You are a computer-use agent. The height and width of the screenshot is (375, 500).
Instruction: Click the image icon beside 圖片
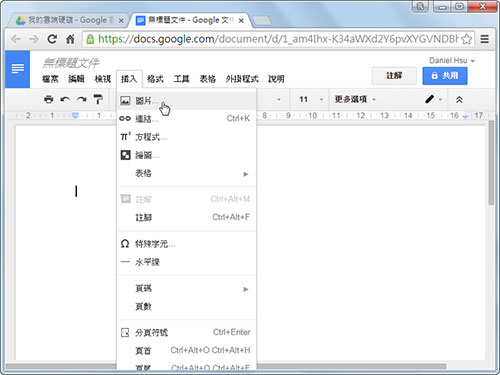point(125,100)
